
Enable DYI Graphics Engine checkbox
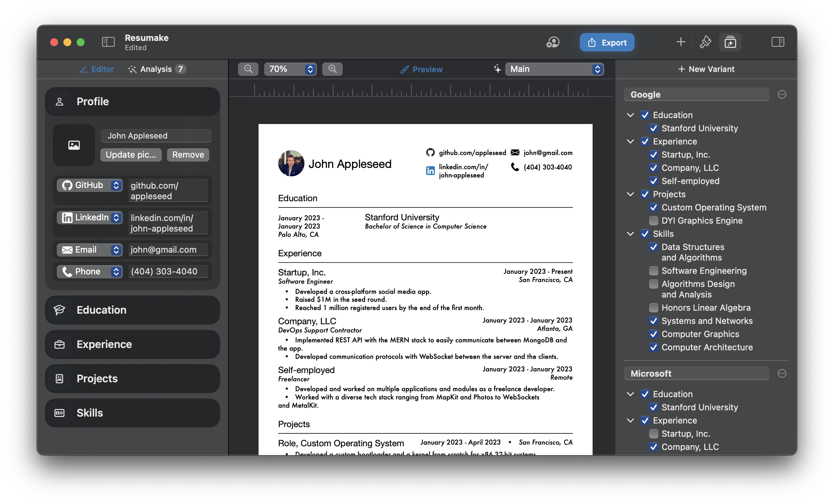[654, 221]
